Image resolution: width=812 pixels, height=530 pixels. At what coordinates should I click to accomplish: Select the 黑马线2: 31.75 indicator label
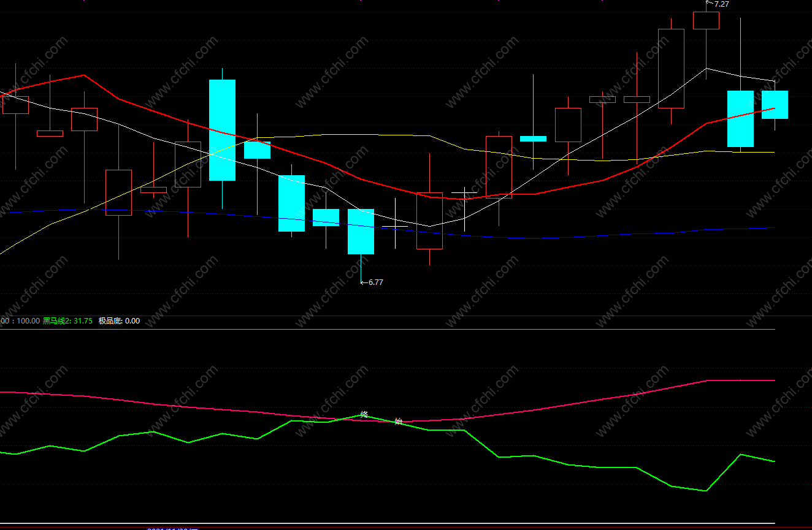[x=67, y=321]
